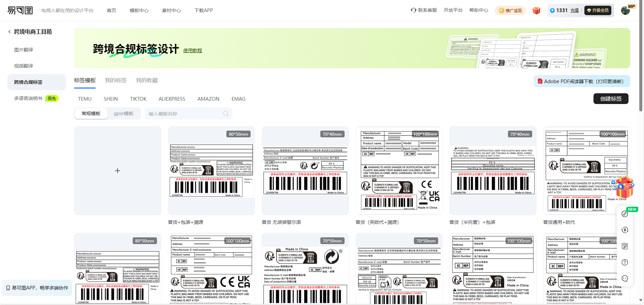Image resolution: width=644 pixels, height=305 pixels.
Task: Click the 充值 recharge link
Action: [575, 10]
